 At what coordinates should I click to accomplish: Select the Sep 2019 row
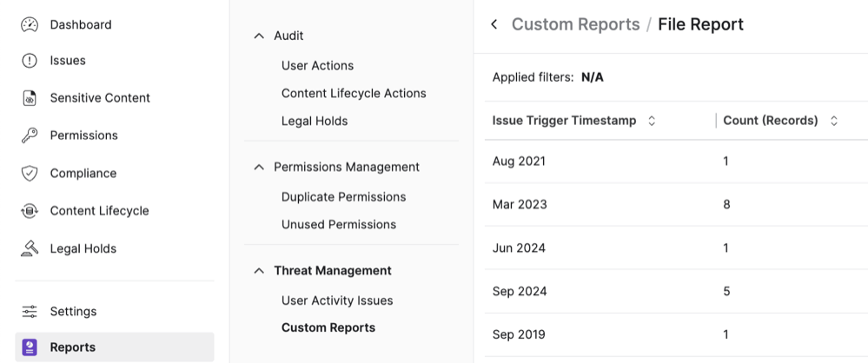click(676, 335)
